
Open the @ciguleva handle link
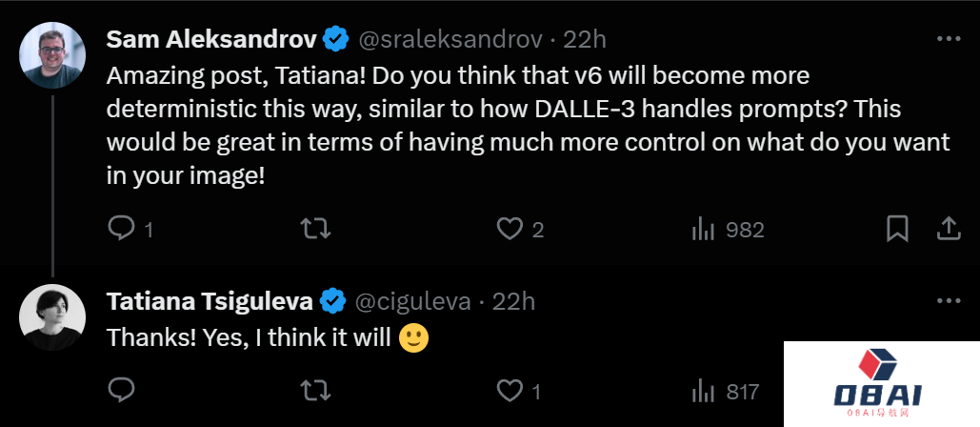413,301
